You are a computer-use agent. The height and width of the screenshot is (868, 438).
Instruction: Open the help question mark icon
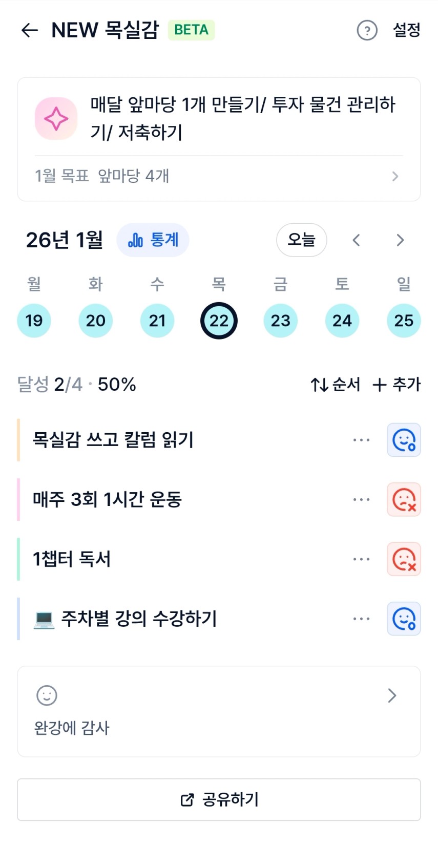coord(367,30)
